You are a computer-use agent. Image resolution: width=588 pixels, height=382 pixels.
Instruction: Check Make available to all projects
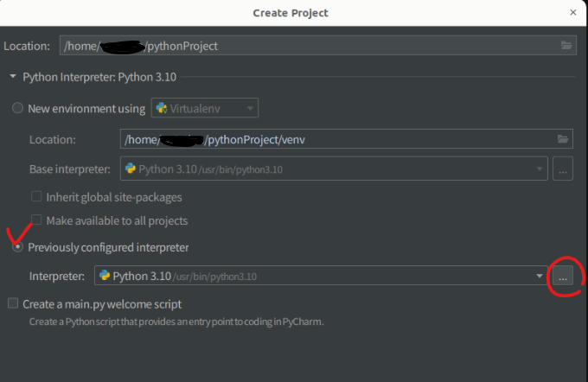click(36, 220)
